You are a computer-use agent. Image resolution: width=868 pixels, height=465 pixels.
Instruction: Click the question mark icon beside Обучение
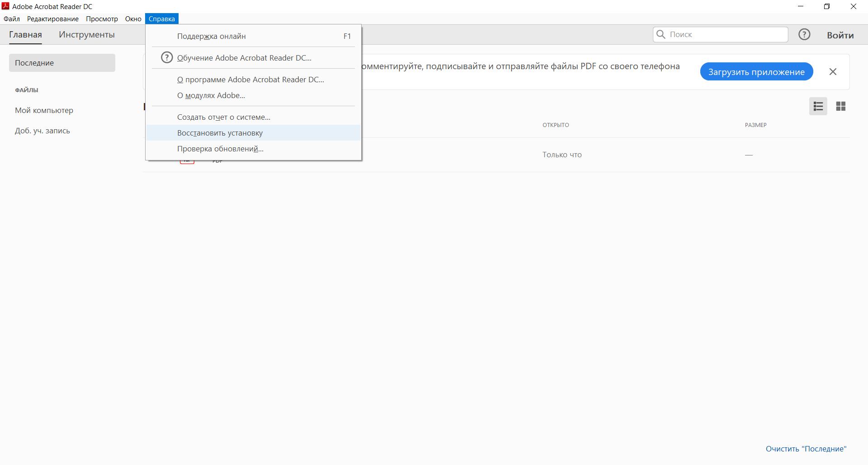(x=167, y=57)
